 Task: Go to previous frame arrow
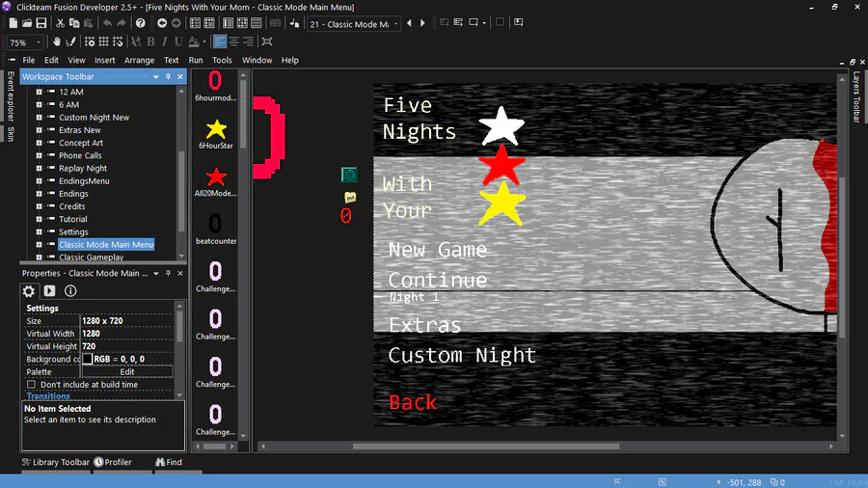pos(409,23)
